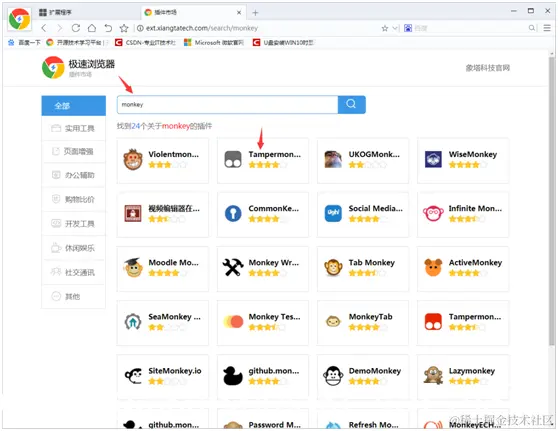
Task: Open the 百度一下 bookmark
Action: point(24,43)
